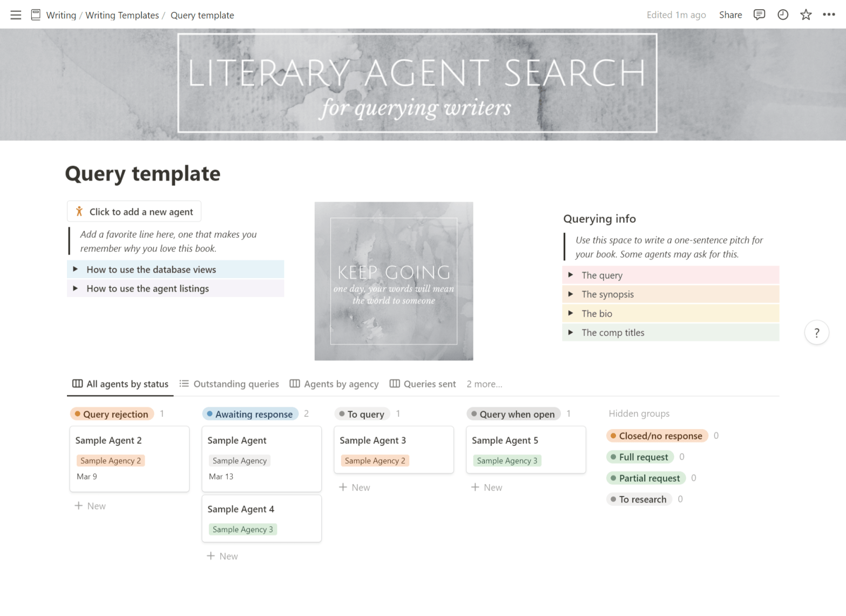This screenshot has width=846, height=616.
Task: Favorite this page with the star icon
Action: (x=806, y=15)
